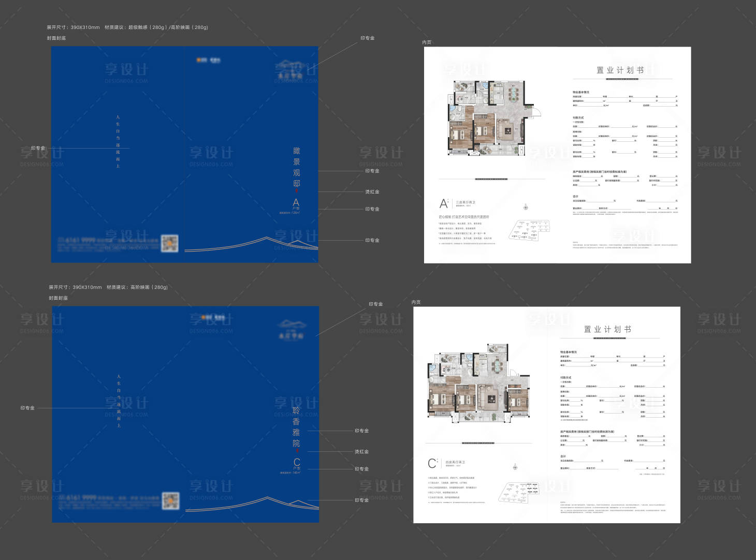Click the 烫红金 annotation beside the 瞰景观邸 cover
Viewport: 756px width, 560px height.
tap(372, 192)
